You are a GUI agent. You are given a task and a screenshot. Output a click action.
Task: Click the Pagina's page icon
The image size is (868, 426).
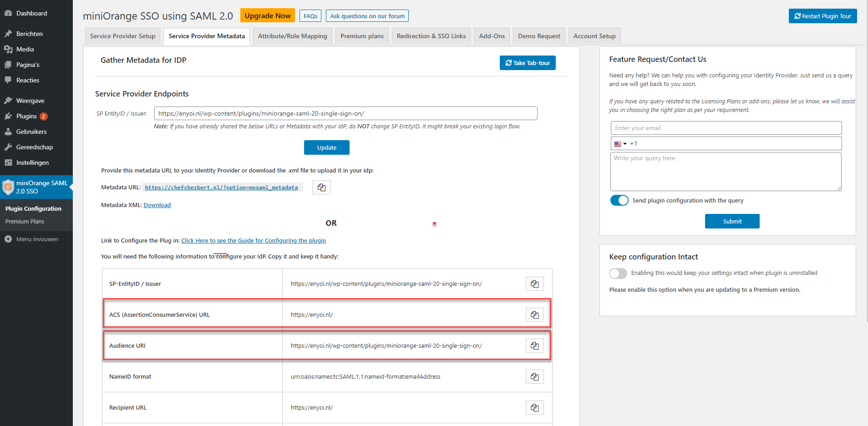[8, 65]
